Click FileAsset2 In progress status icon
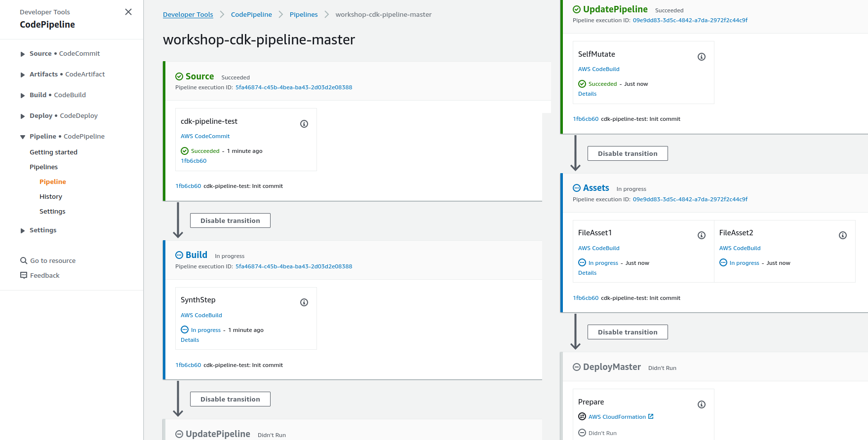 pos(723,262)
